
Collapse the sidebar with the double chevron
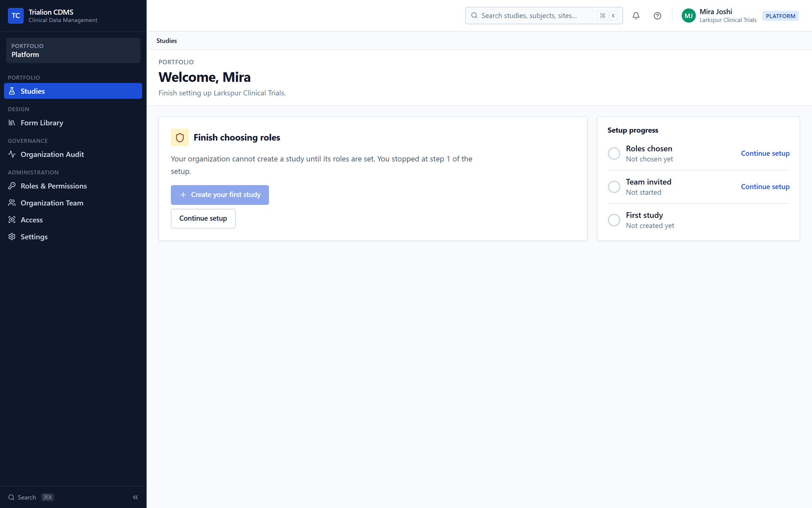[135, 497]
